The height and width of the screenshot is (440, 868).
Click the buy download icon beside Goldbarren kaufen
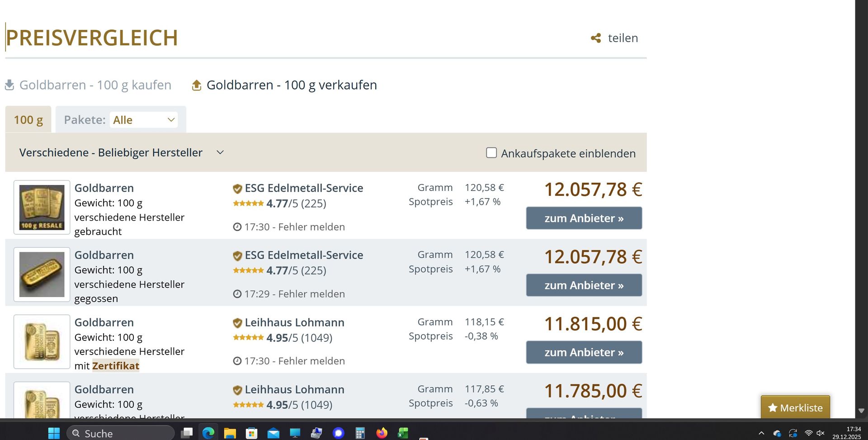pyautogui.click(x=9, y=85)
